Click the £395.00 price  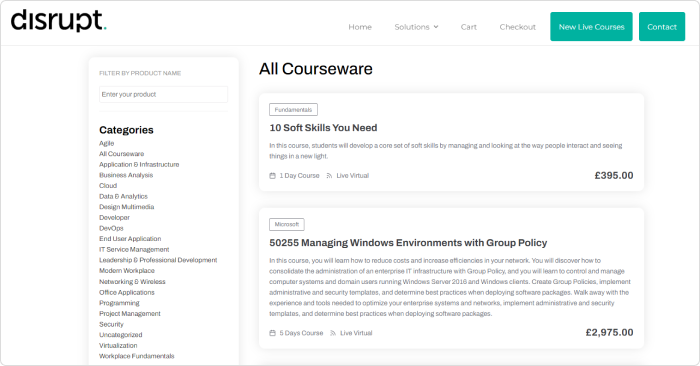coord(613,175)
